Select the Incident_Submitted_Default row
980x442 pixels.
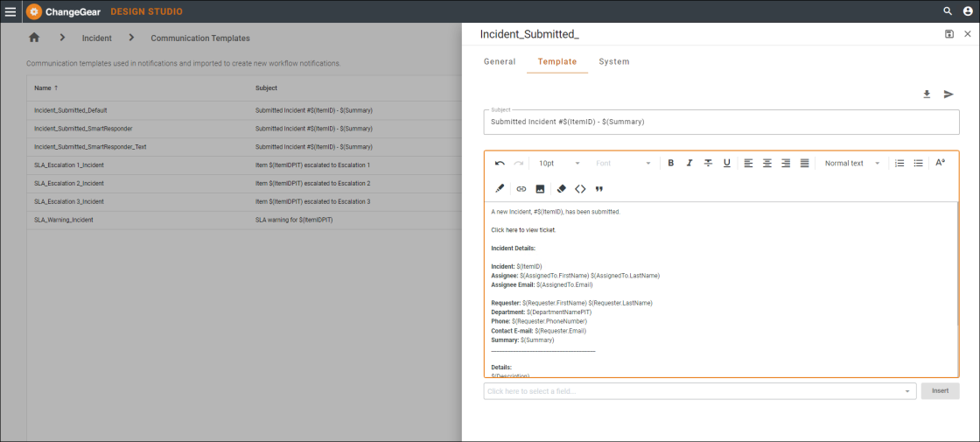click(x=244, y=110)
